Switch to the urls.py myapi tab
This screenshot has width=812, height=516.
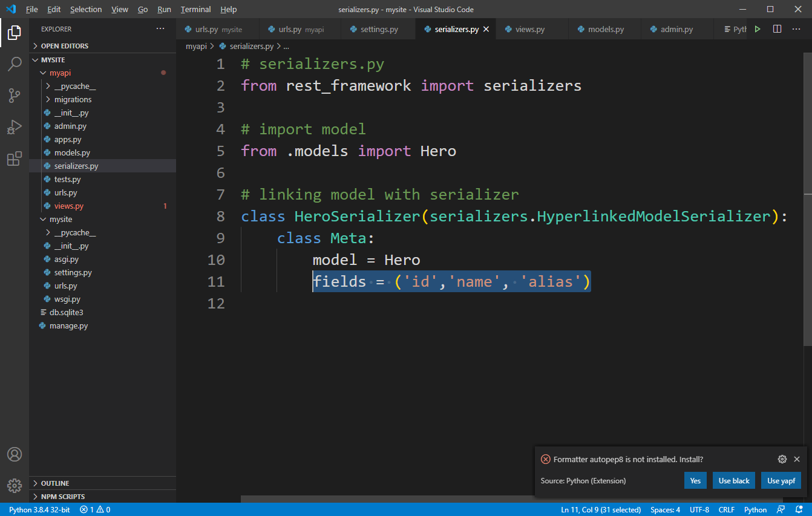tap(301, 29)
